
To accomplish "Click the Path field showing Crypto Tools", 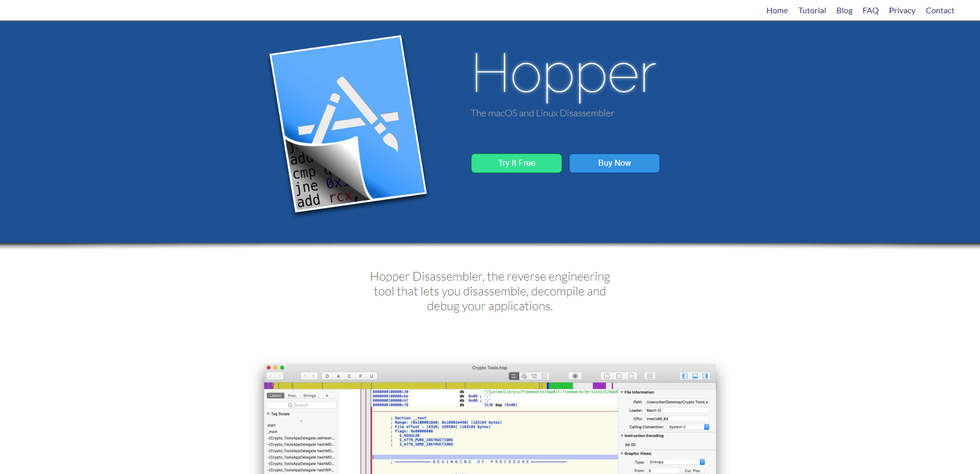I will 677,402.
